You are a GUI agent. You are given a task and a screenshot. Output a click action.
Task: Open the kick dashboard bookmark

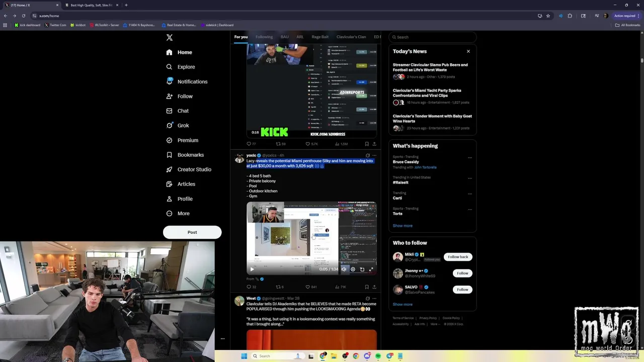point(28,25)
